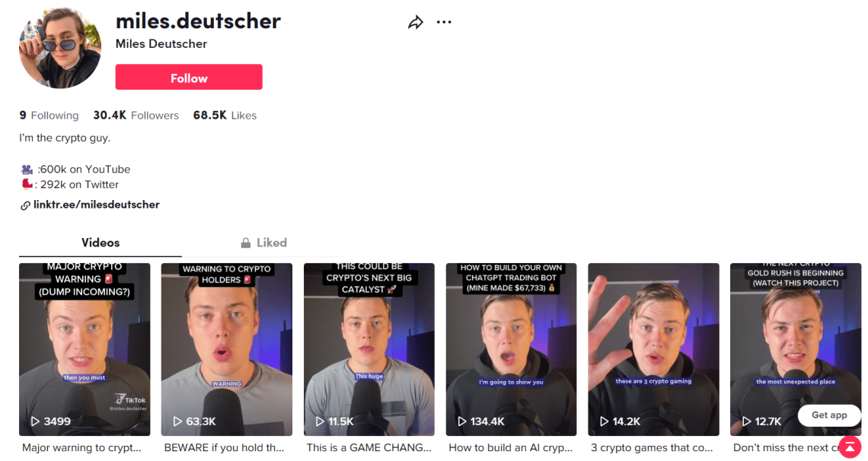The image size is (868, 461).
Task: Open the Major Crypto Warning video thumbnail
Action: pyautogui.click(x=85, y=349)
